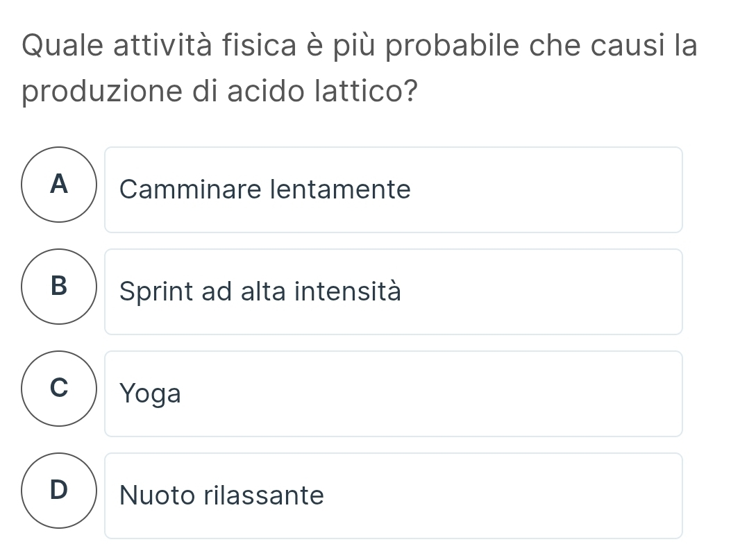Click the letter A in option one
Screen dimensions: 740x560
pos(60,185)
